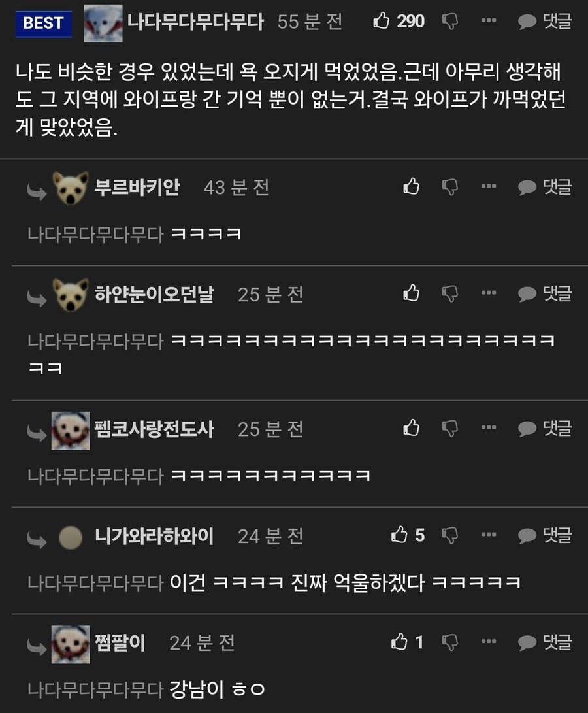Downvote 부르바키안's reply
The height and width of the screenshot is (713, 588).
pyautogui.click(x=450, y=188)
